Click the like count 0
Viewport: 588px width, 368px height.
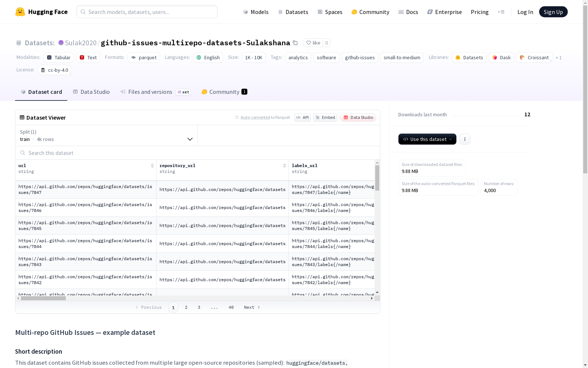point(326,43)
